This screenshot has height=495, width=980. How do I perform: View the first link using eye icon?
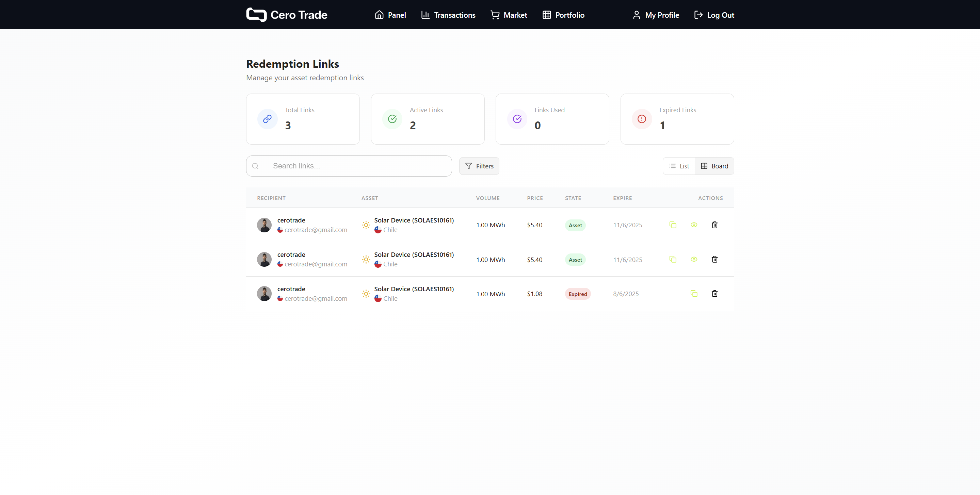(693, 225)
